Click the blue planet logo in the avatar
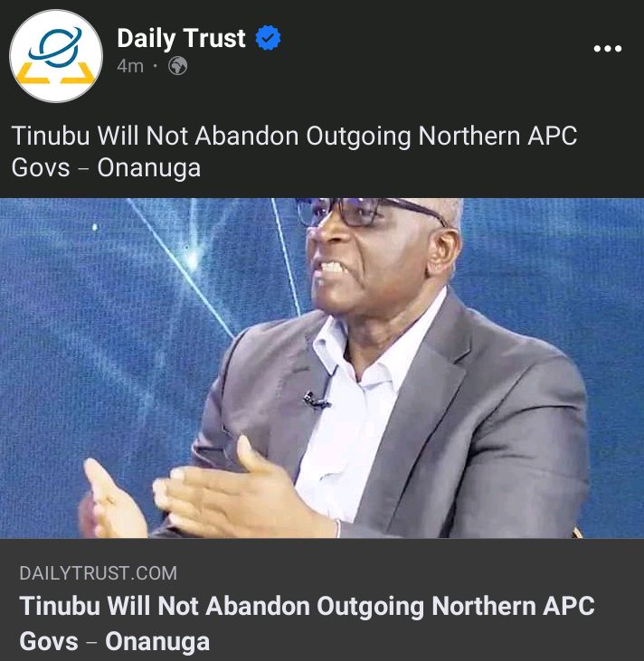This screenshot has width=644, height=661. (55, 46)
